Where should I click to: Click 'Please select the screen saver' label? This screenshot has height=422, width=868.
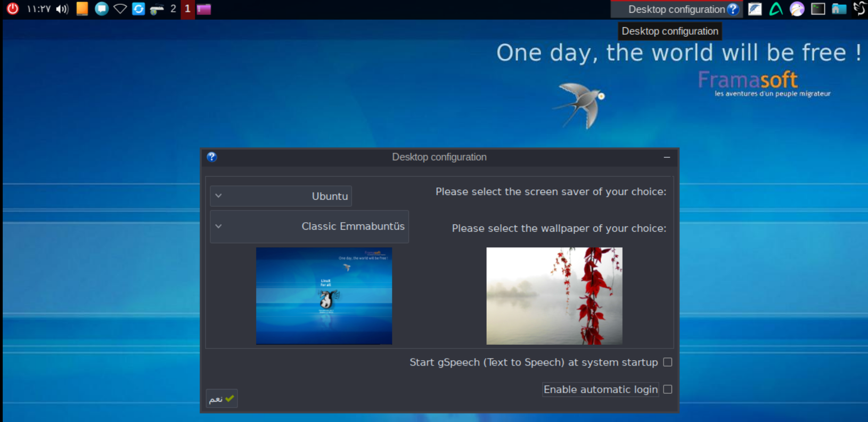coord(551,192)
